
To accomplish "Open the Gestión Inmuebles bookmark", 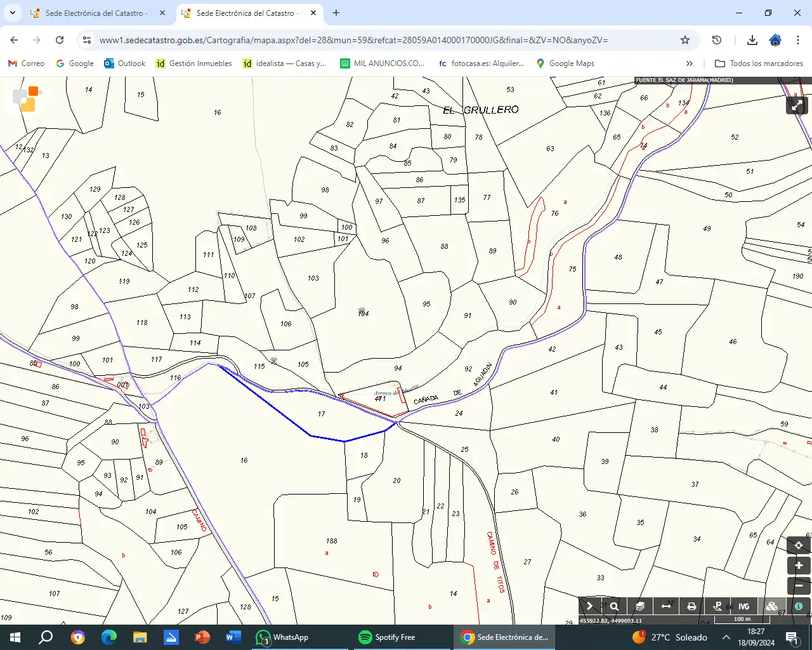I will pos(194,63).
